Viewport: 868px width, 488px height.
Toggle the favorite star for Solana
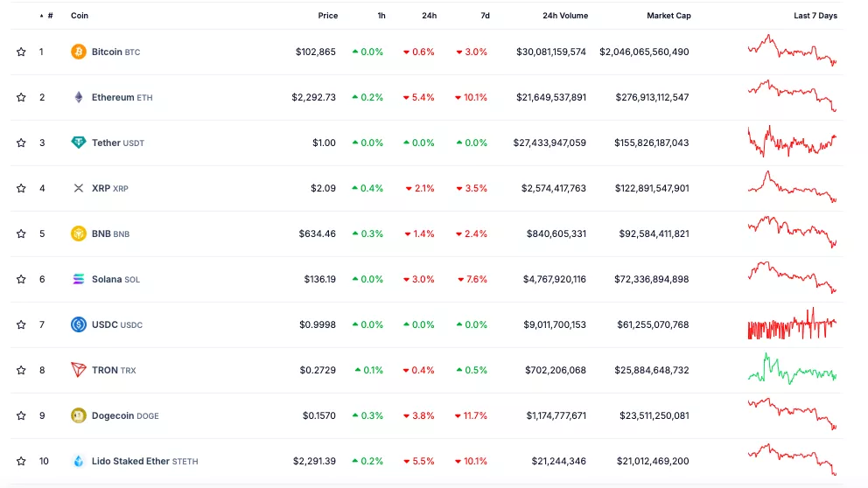[21, 279]
